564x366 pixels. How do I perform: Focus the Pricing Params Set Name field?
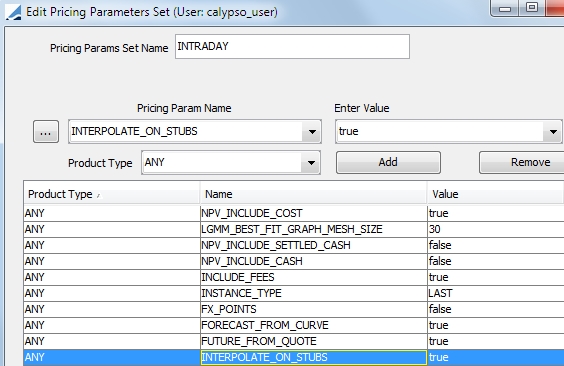292,46
